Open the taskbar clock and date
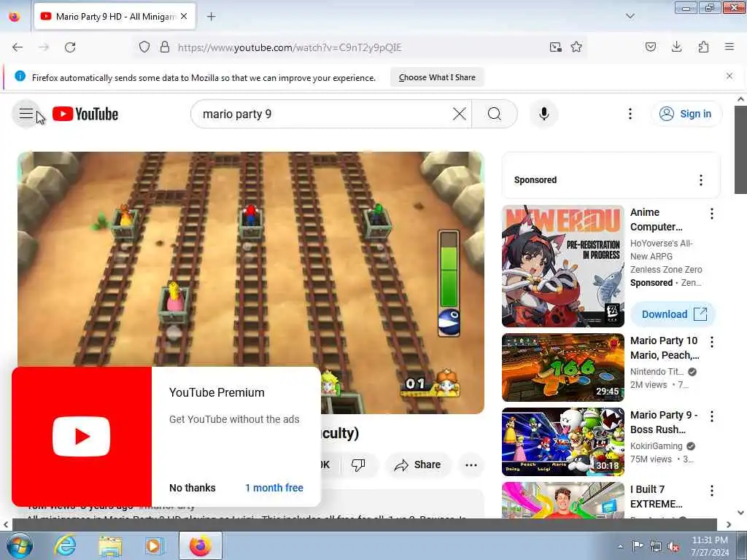747x560 pixels. 710,546
